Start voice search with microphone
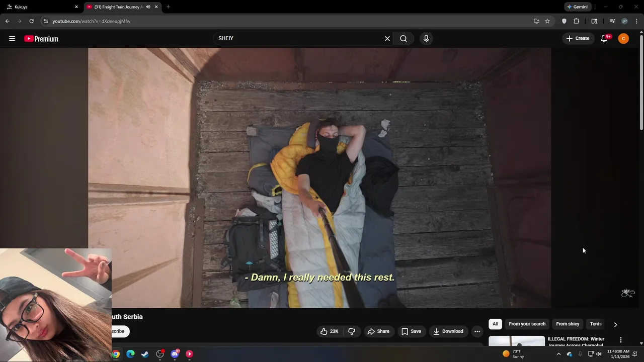 426,39
